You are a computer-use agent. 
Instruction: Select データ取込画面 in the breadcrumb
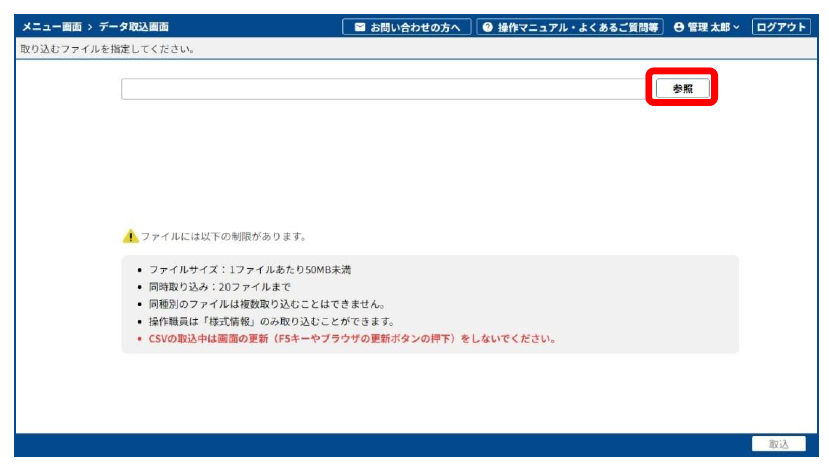pos(140,27)
